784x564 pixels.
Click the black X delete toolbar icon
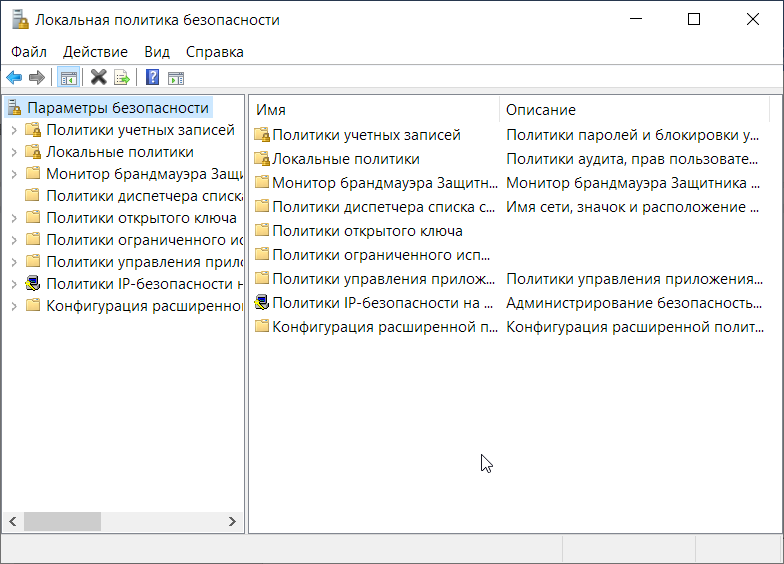click(x=98, y=77)
